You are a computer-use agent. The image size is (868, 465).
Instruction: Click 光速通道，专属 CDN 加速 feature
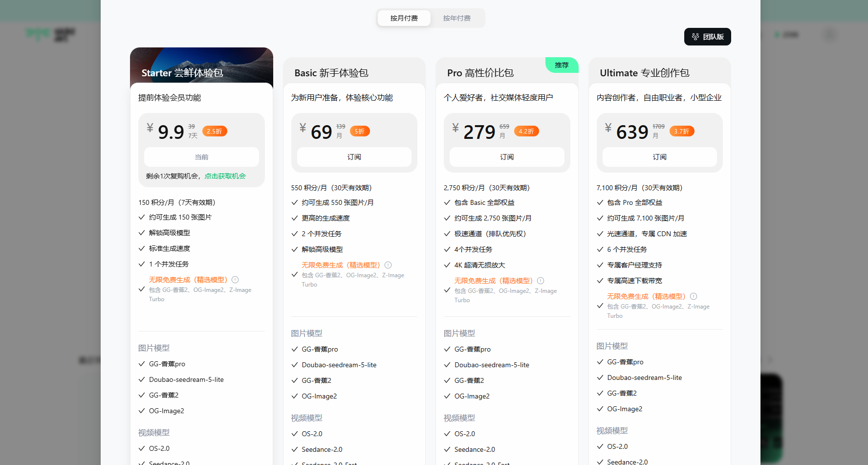[x=647, y=234]
